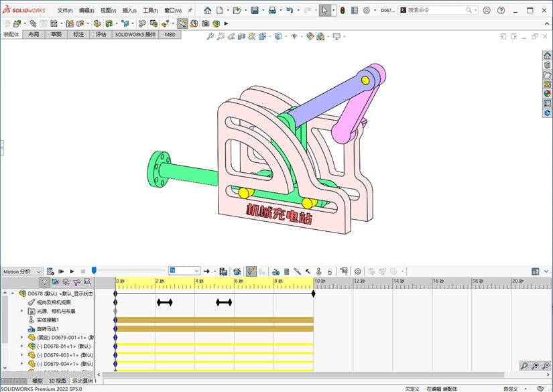Image resolution: width=553 pixels, height=392 pixels.
Task: Switch to the SOLIDWORKS 插件 tab
Action: point(135,35)
